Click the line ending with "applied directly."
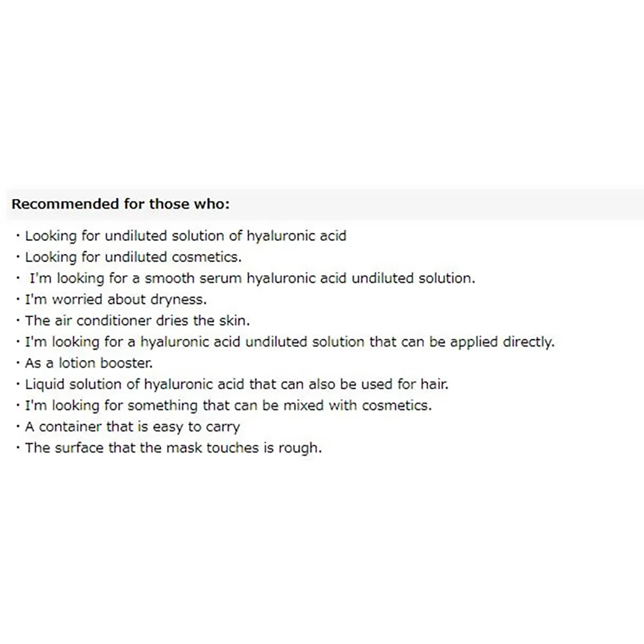Screen dimensions: 644x644 [289, 342]
